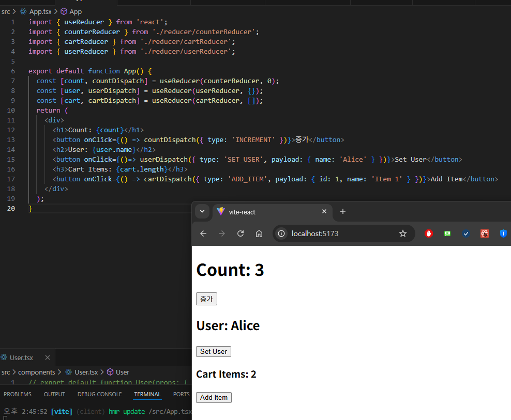The width and height of the screenshot is (511, 420).
Task: Expand the components folder breadcrumb
Action: pyautogui.click(x=36, y=372)
